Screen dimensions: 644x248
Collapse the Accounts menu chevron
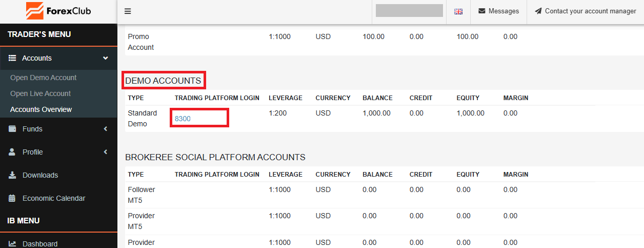coord(106,58)
